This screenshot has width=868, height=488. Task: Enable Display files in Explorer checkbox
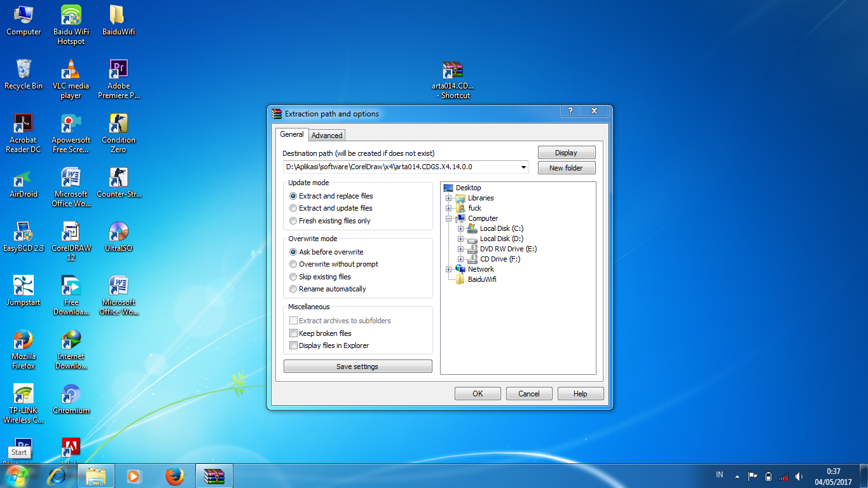293,345
